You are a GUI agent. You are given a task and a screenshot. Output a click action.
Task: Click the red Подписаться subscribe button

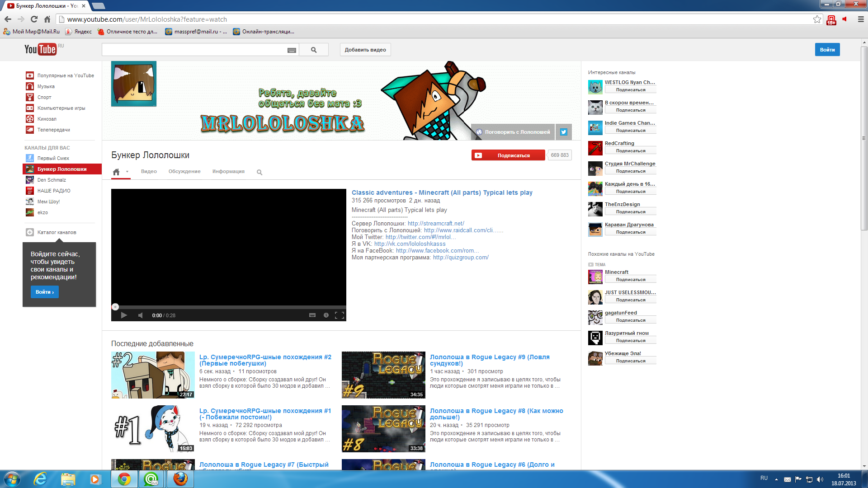tap(508, 155)
